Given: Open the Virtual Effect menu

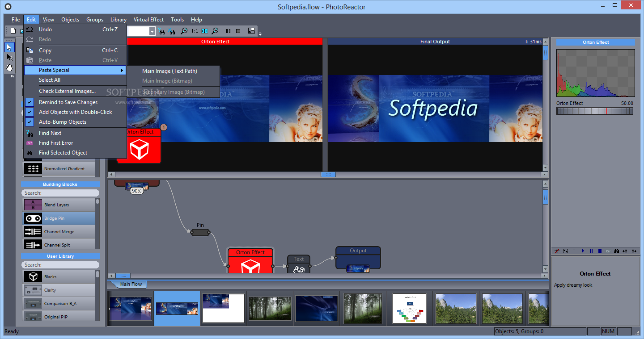Looking at the screenshot, I should pos(148,20).
